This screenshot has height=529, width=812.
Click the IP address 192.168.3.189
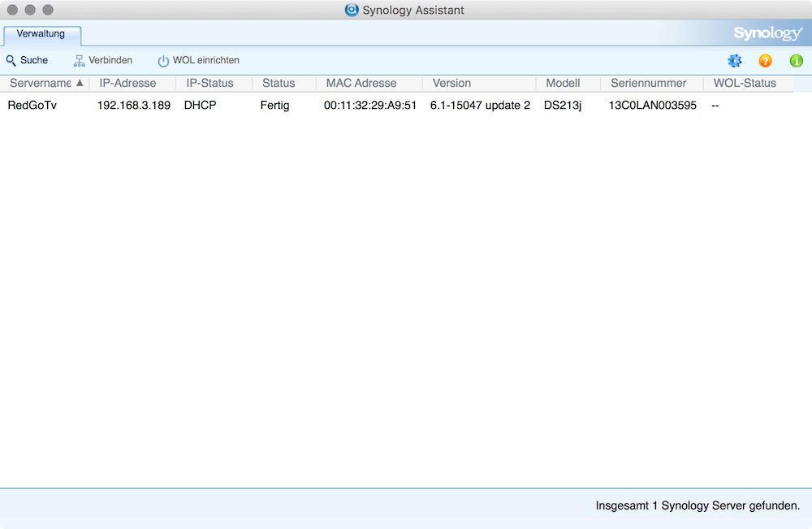pos(134,105)
